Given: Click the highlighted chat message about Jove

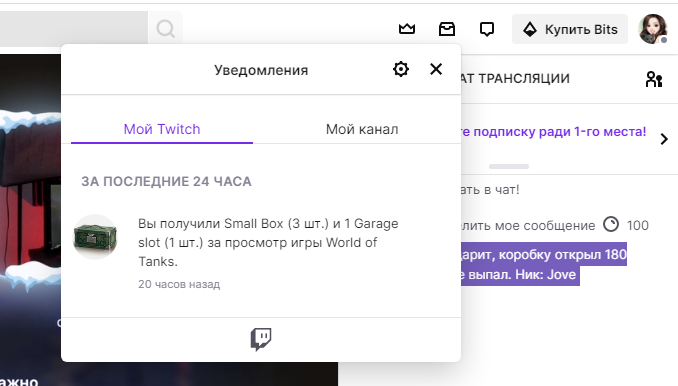Looking at the screenshot, I should point(544,264).
